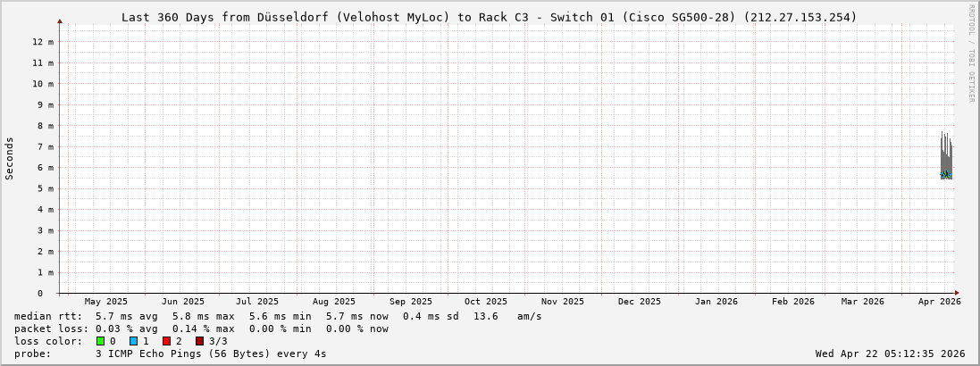This screenshot has width=980, height=366.
Task: Click the median rtt statistics line
Action: pos(277,316)
